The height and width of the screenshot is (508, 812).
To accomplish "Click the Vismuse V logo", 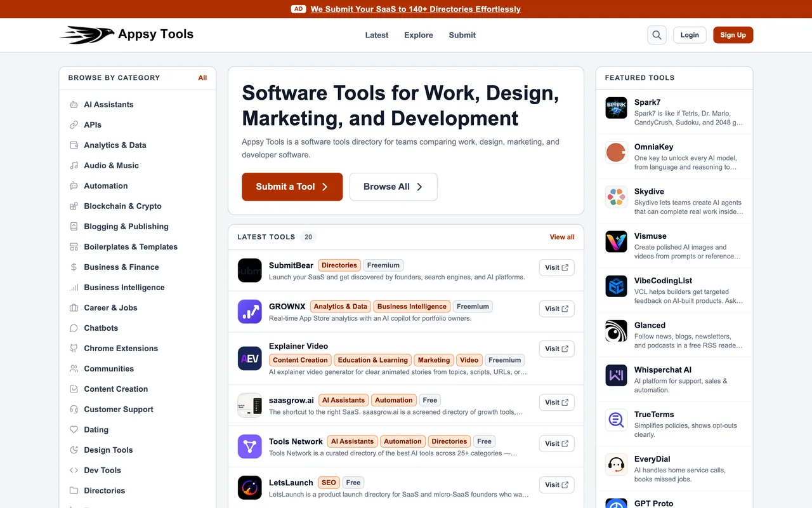I will point(616,241).
